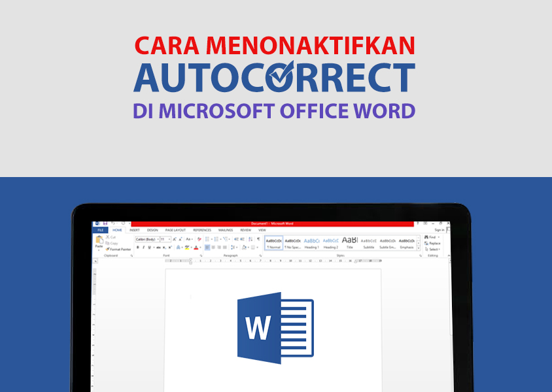Screen dimensions: 552x392
Task: Switch to the DESIGN tab
Action: (152, 230)
